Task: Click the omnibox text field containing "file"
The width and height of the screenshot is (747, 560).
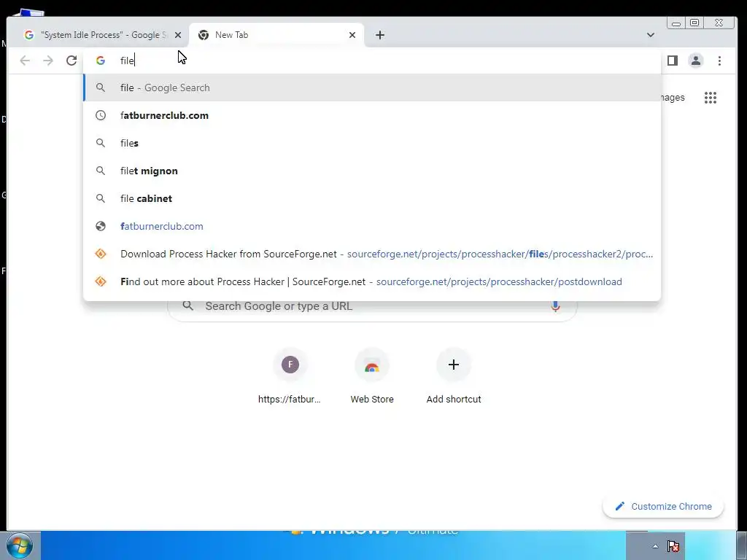Action: (x=371, y=61)
